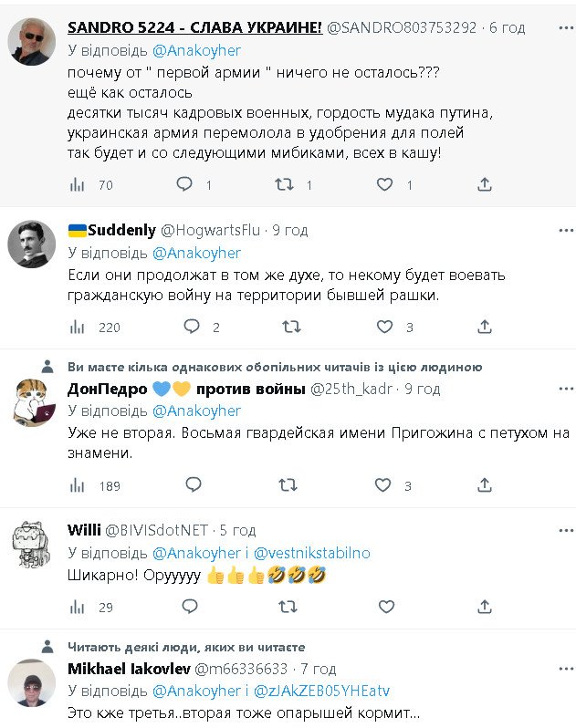Retweet SANDRO 5224's tweet
Image resolution: width=576 pixels, height=728 pixels.
[x=286, y=184]
